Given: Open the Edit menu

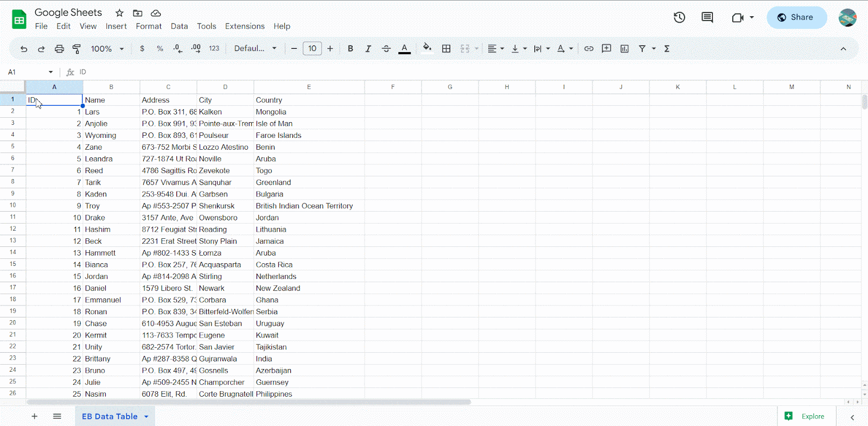Looking at the screenshot, I should coord(63,26).
